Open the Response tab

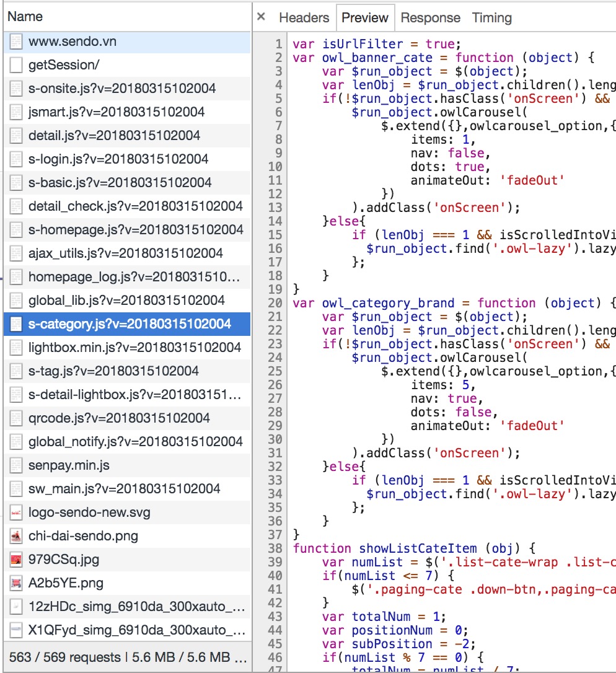pyautogui.click(x=430, y=17)
